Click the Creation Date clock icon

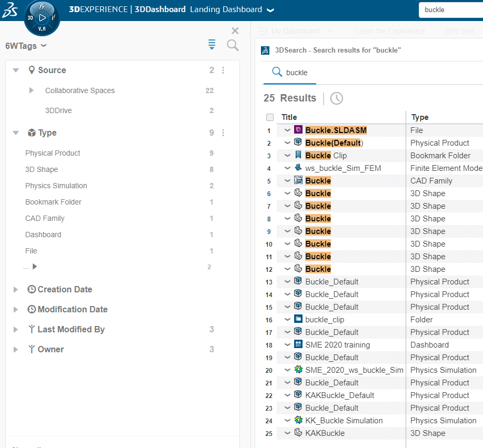pyautogui.click(x=32, y=289)
